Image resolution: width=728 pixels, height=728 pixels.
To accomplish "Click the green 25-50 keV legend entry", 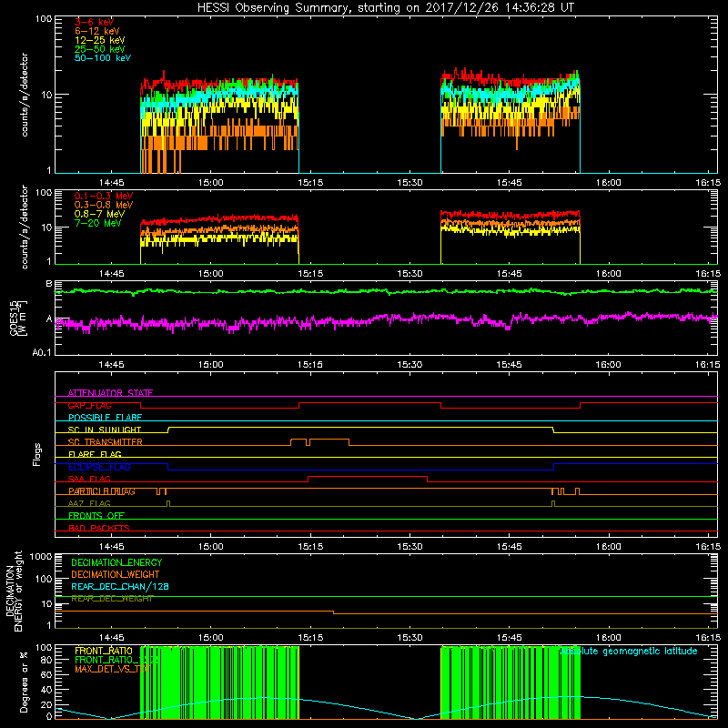I will pyautogui.click(x=100, y=49).
